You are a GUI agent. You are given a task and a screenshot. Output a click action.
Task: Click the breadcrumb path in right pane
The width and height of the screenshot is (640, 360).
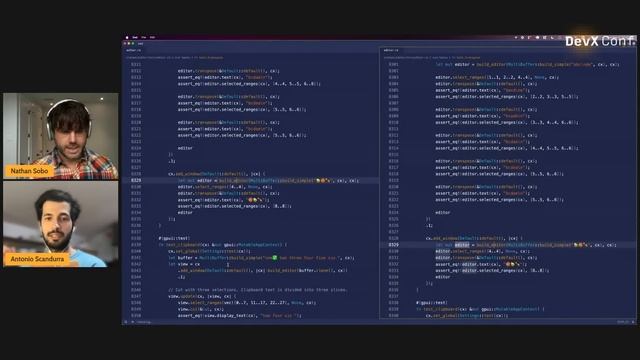click(x=432, y=58)
